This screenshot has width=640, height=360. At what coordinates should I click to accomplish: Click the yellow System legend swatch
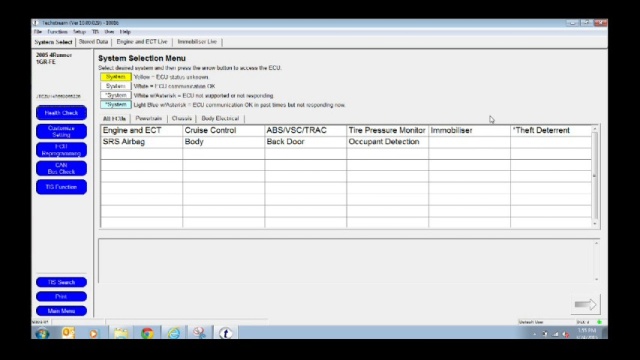coord(116,77)
